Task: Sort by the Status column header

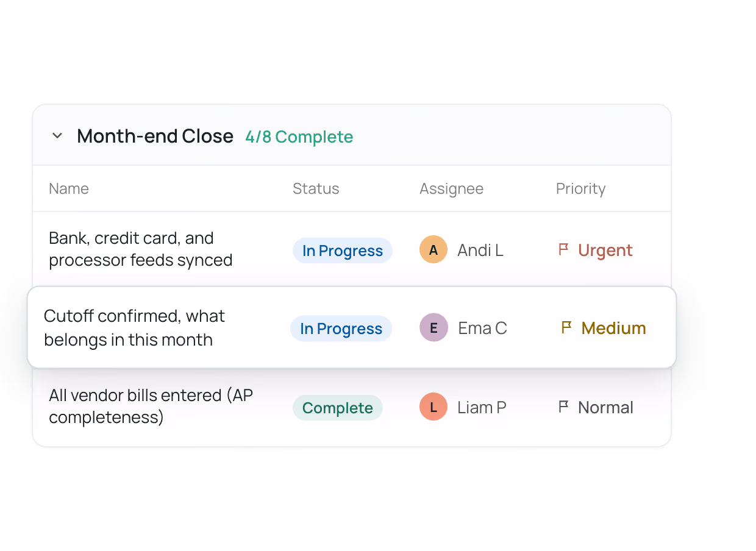Action: tap(316, 189)
